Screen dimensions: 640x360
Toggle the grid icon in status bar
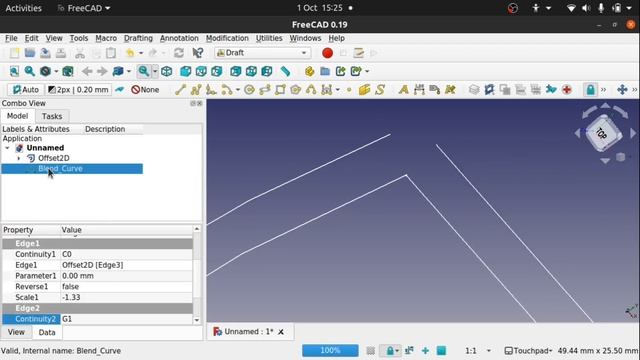pos(371,351)
